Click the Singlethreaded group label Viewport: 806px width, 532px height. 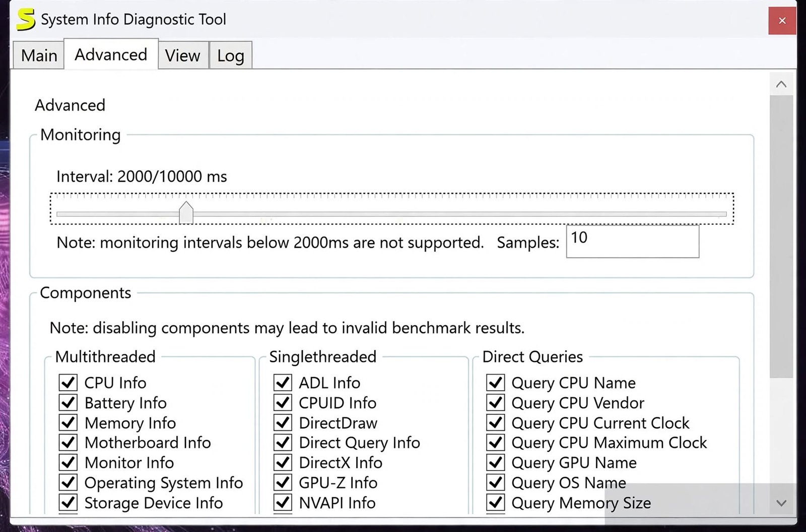click(323, 357)
